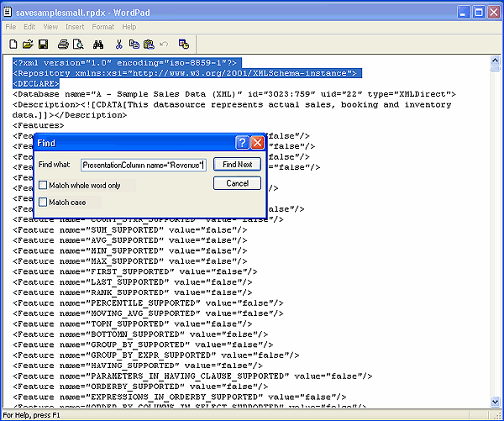The height and width of the screenshot is (421, 504).
Task: Click the FIRST_SUPPORTED feature line
Action: coord(135,271)
